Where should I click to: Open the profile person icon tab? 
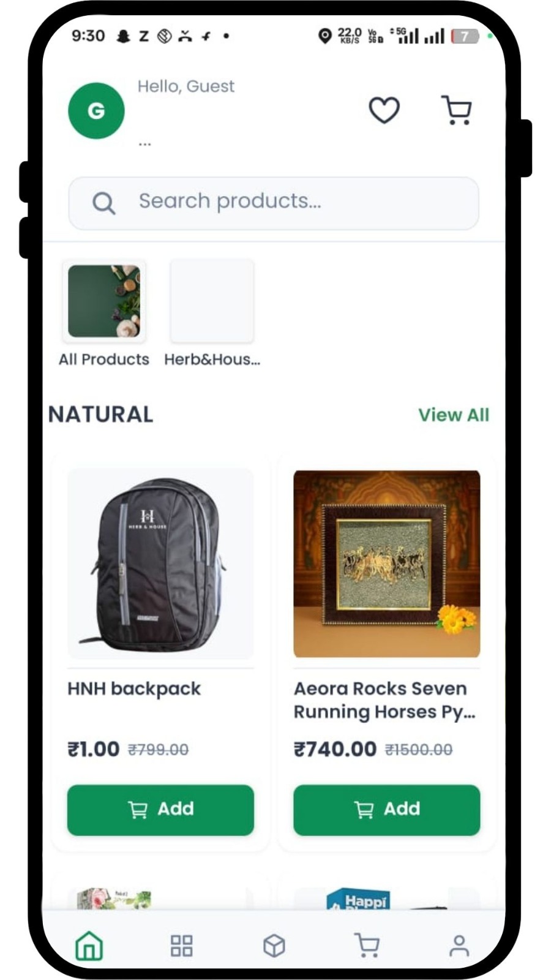pyautogui.click(x=459, y=945)
